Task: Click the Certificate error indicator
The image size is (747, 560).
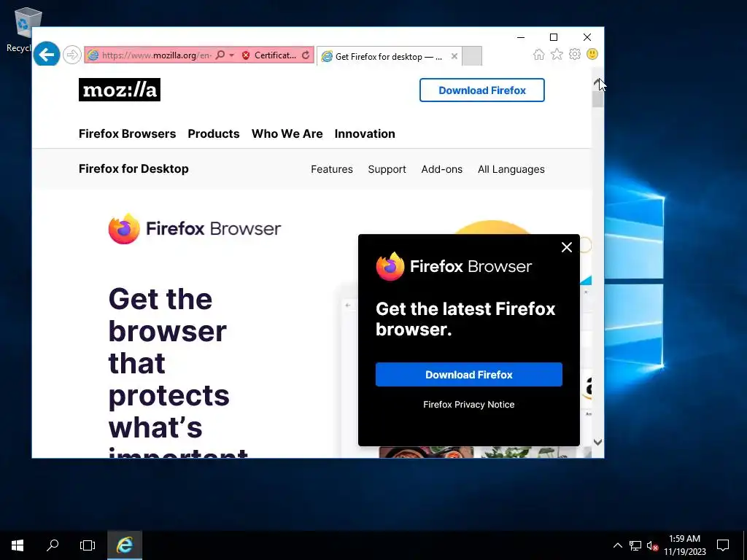Action: (269, 55)
